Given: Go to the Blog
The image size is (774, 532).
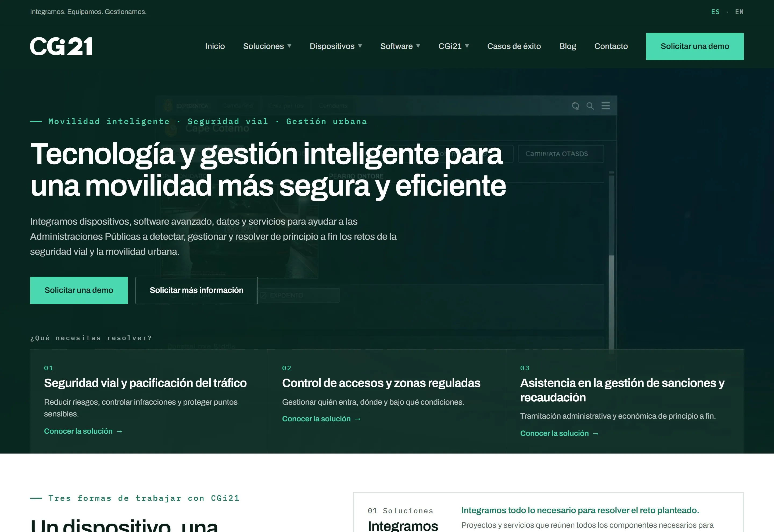Looking at the screenshot, I should pos(567,46).
